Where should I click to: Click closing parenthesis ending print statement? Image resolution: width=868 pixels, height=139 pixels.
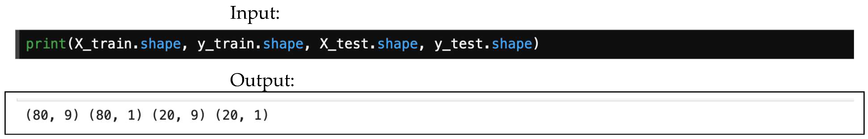tap(536, 44)
